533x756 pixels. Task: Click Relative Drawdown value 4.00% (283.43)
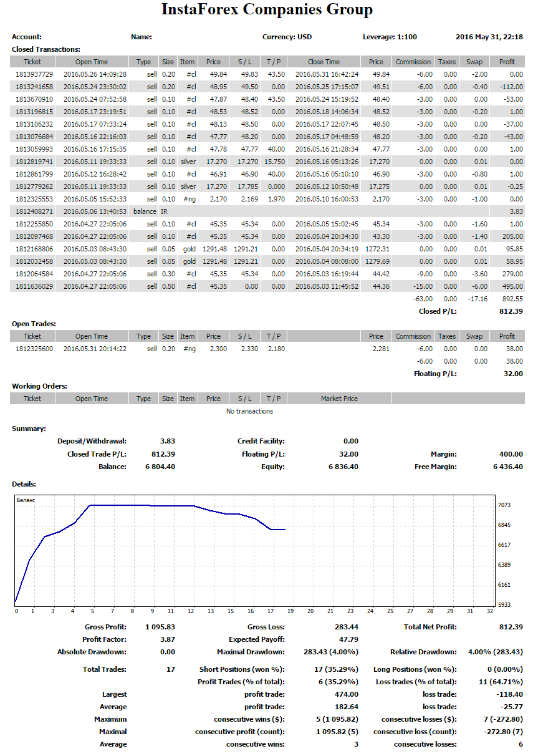(x=495, y=652)
